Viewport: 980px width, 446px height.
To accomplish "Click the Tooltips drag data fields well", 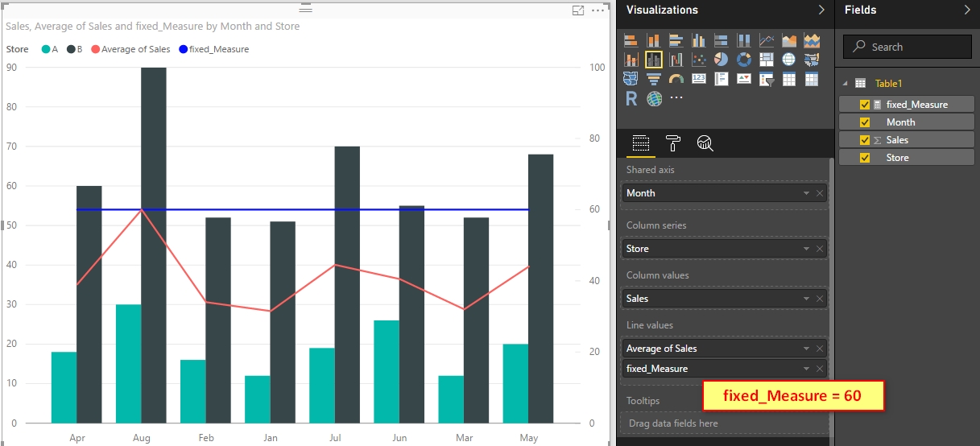I will (723, 423).
